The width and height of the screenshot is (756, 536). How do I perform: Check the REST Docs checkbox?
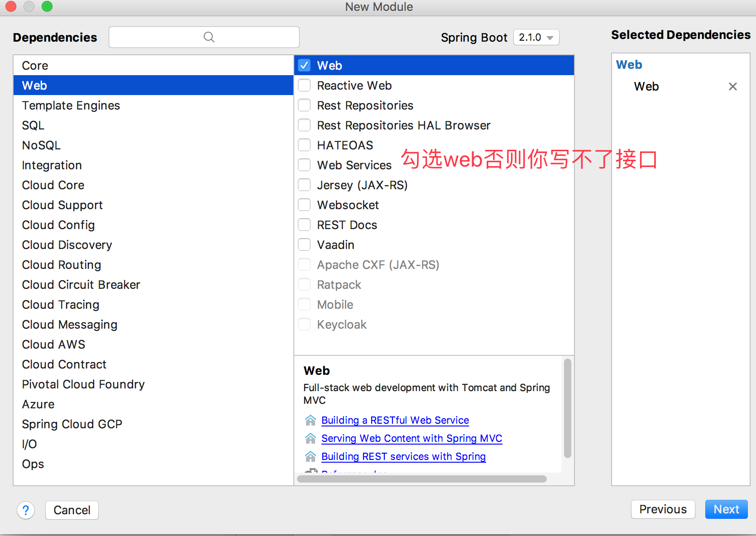[x=304, y=225]
